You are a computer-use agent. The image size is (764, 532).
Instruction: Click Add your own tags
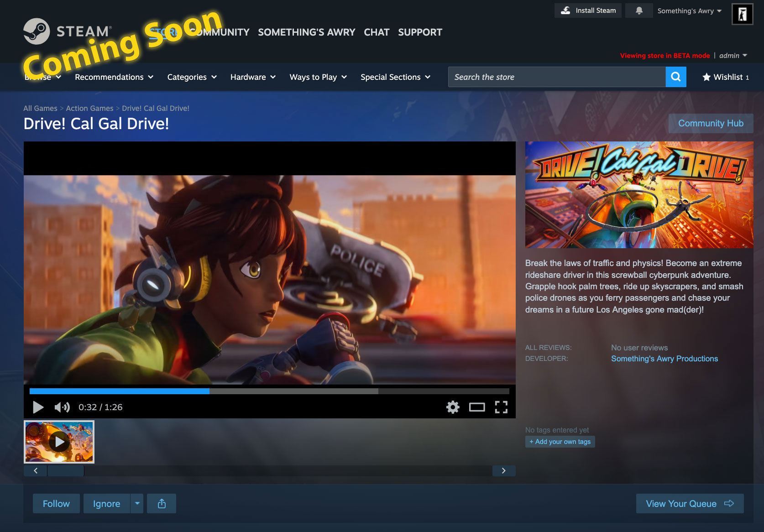pyautogui.click(x=560, y=442)
